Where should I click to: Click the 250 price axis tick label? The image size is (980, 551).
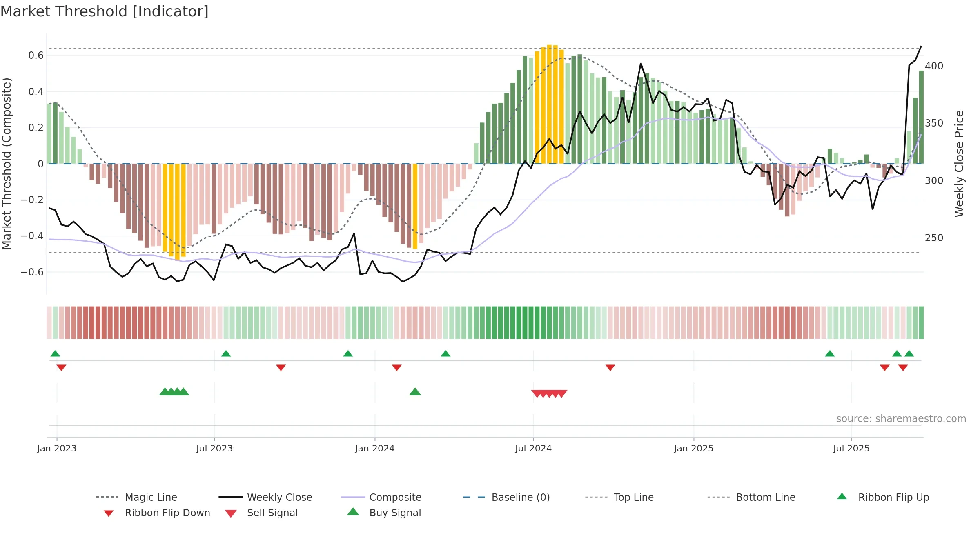click(934, 238)
